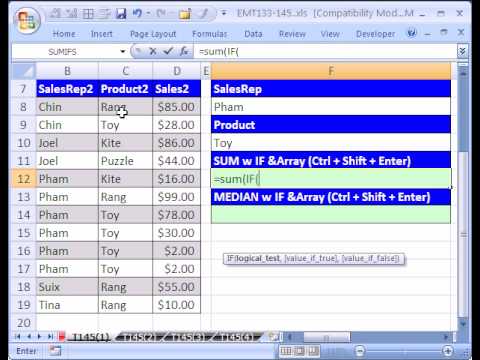
Task: Open the Review ribbon tab
Action: tap(292, 34)
